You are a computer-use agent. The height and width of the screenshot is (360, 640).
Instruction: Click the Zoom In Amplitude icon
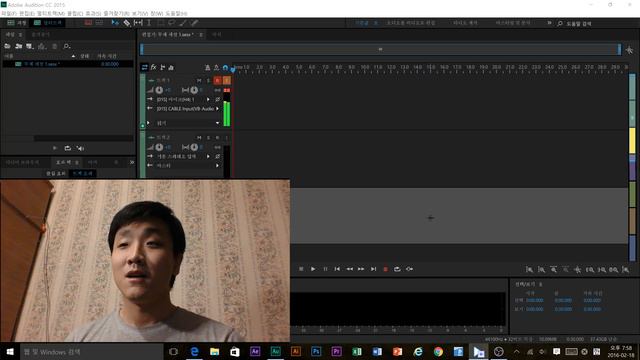click(x=529, y=269)
